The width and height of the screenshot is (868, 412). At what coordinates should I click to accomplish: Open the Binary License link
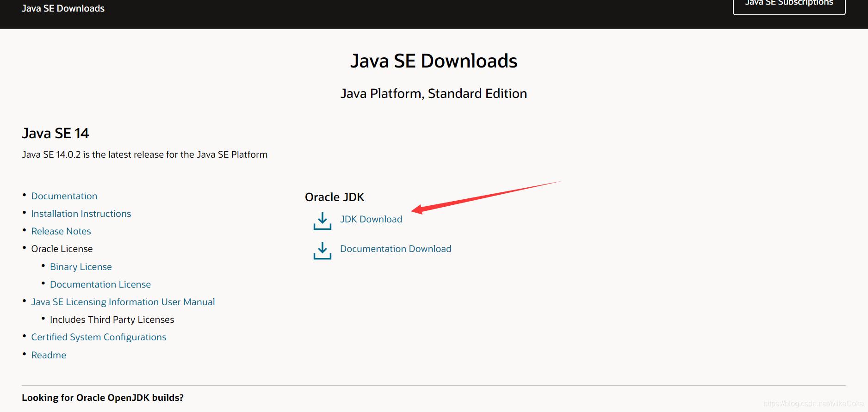coord(81,267)
